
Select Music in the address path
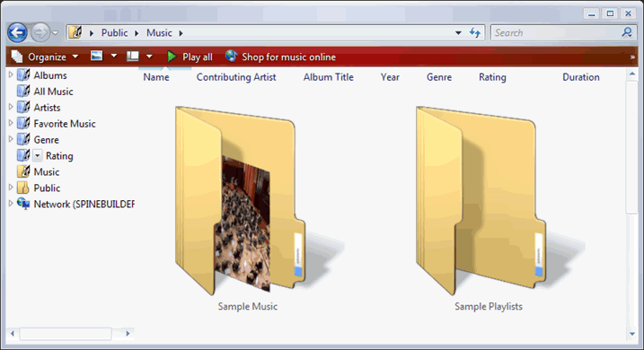click(159, 33)
